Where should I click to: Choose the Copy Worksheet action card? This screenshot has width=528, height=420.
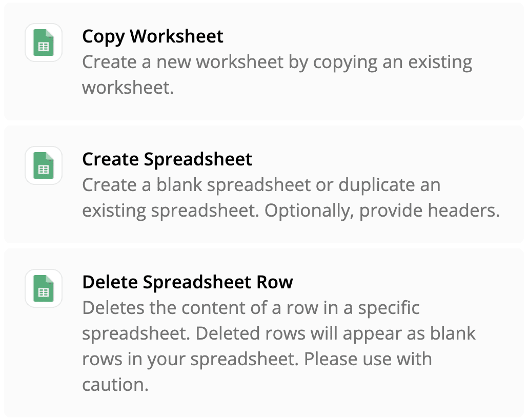pos(264,61)
